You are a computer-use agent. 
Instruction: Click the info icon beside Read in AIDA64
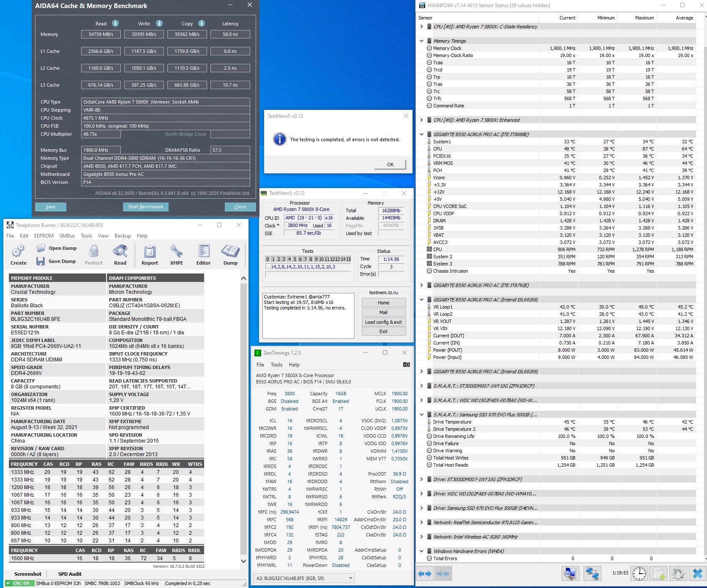(115, 23)
